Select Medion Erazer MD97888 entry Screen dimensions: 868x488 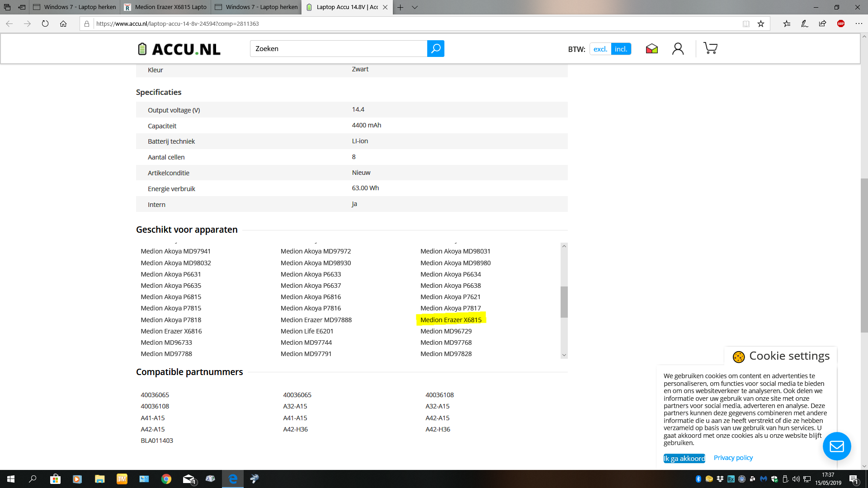316,320
